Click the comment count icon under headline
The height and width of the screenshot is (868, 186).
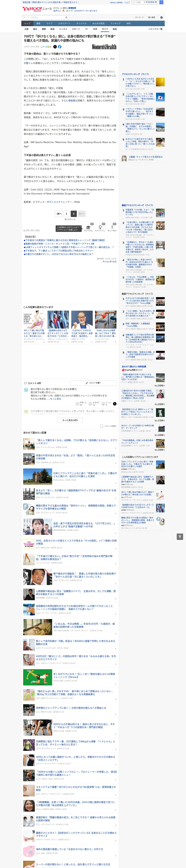coord(43,47)
